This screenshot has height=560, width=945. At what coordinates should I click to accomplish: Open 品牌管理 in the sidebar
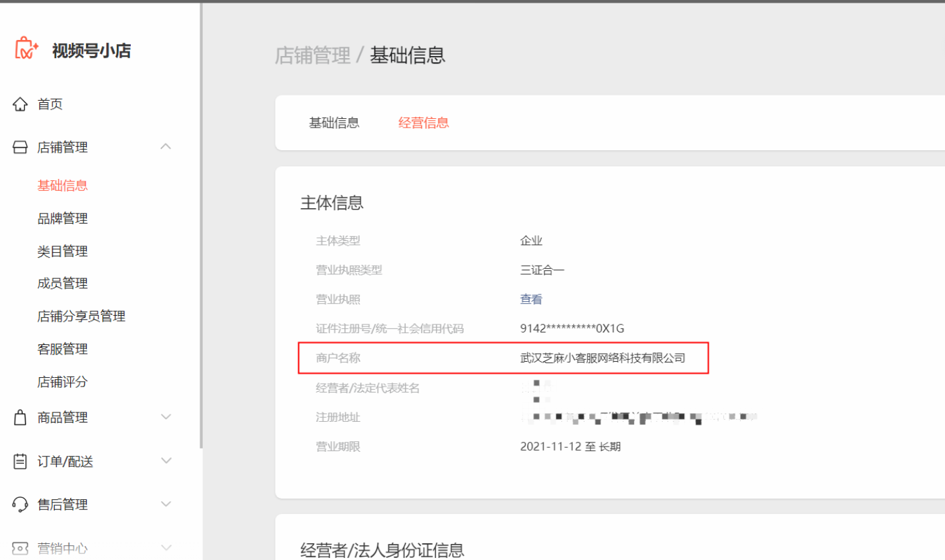tap(63, 218)
